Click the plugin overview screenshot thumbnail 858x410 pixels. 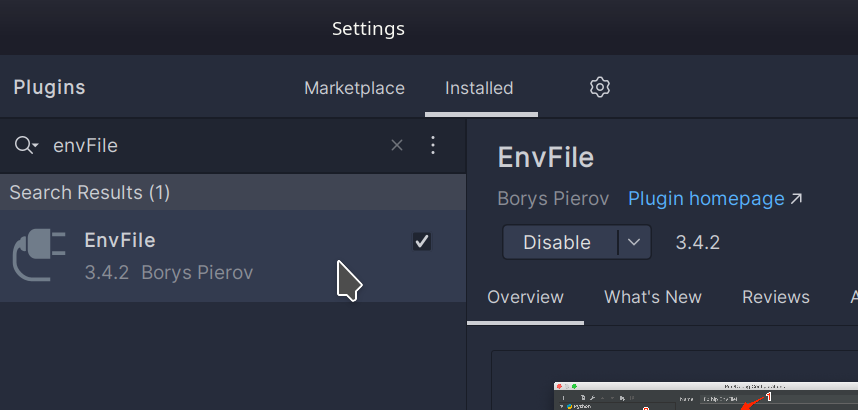[706, 395]
